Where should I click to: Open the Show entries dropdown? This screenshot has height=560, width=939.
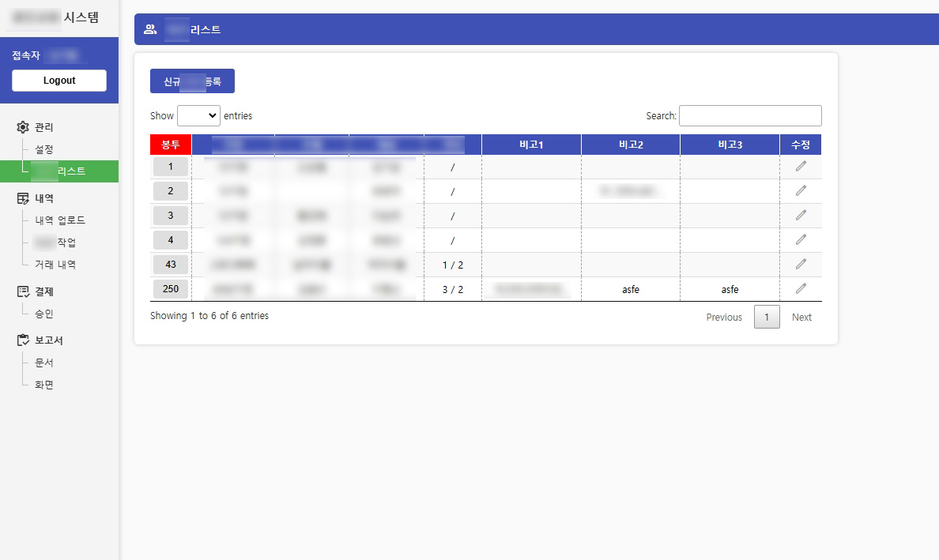click(199, 115)
